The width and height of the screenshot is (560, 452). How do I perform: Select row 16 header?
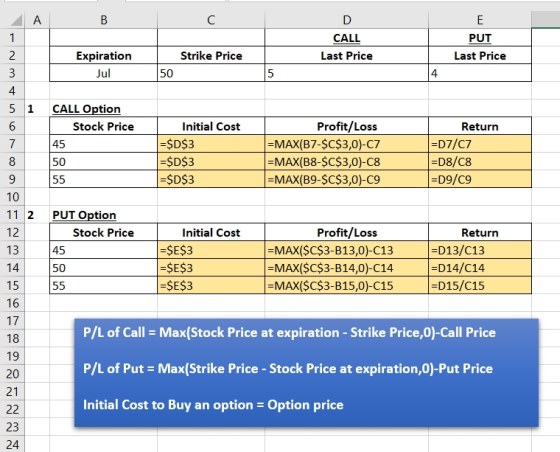click(x=12, y=303)
